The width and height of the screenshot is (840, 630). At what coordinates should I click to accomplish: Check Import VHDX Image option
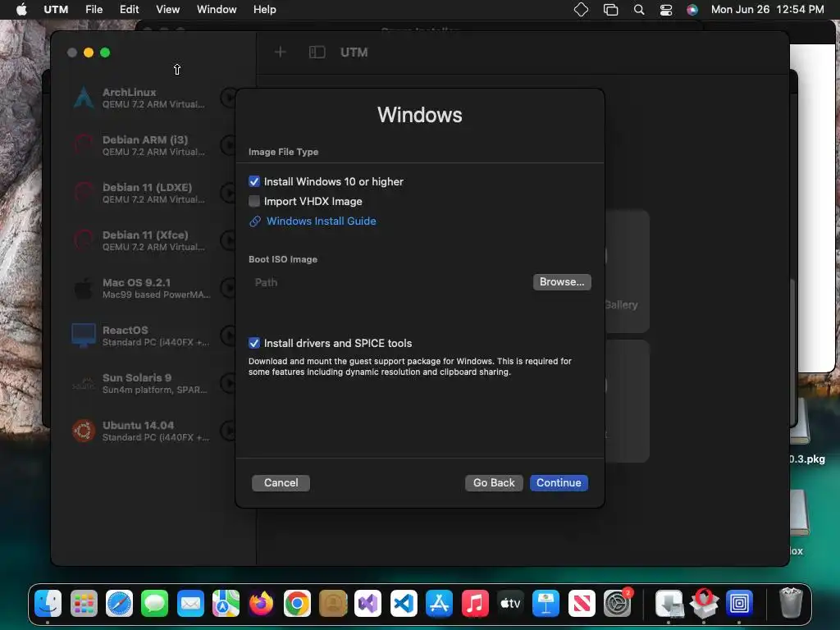[254, 202]
